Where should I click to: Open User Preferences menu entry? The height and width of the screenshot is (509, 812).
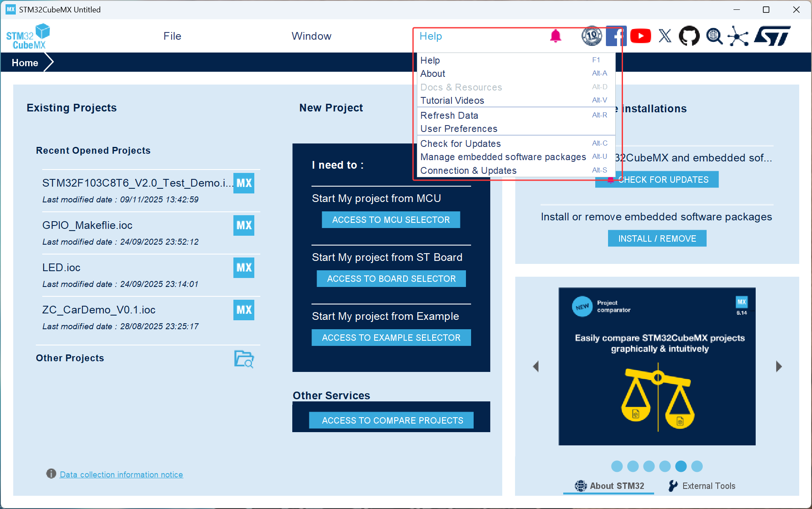pos(516,129)
